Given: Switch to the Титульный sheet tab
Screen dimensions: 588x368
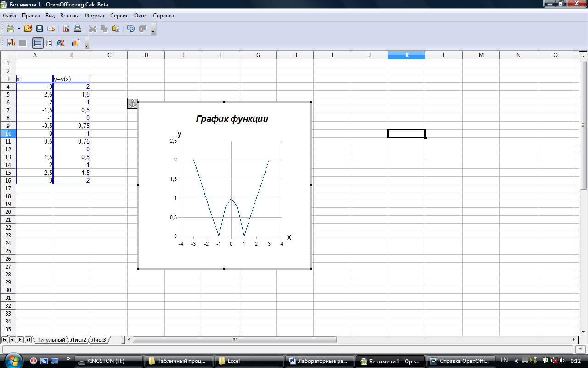Looking at the screenshot, I should point(51,340).
